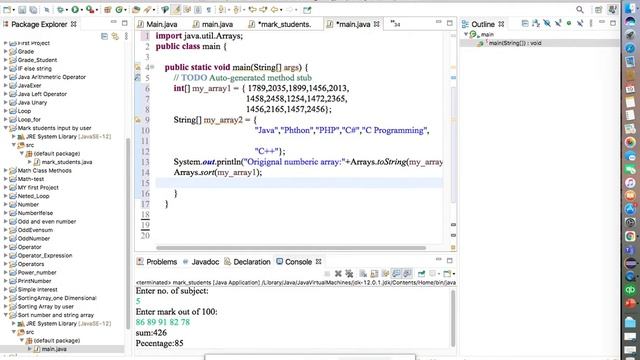
Task: Expand mark_students.java tree node
Action: (30, 162)
